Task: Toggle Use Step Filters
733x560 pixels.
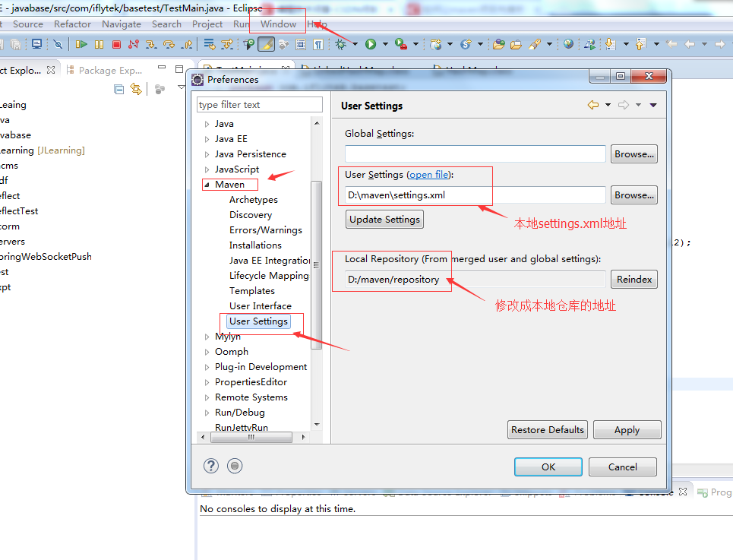Action: (x=227, y=44)
